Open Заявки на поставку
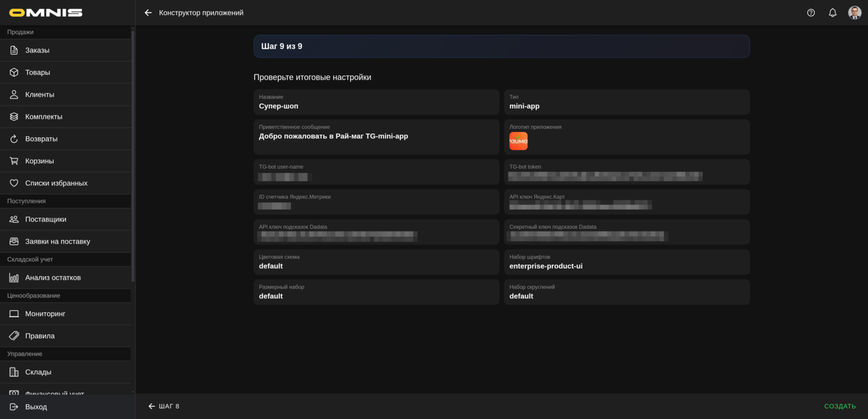 point(57,242)
